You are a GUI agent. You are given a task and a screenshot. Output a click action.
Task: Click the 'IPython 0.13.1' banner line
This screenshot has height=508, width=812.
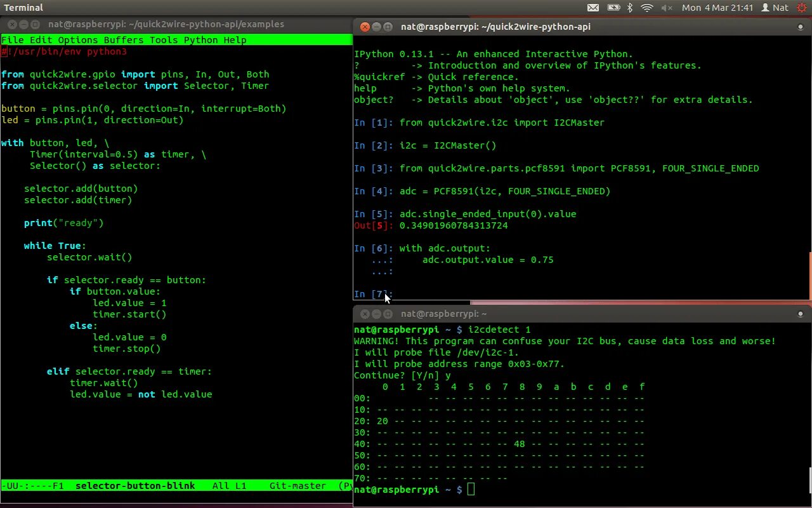(x=494, y=54)
